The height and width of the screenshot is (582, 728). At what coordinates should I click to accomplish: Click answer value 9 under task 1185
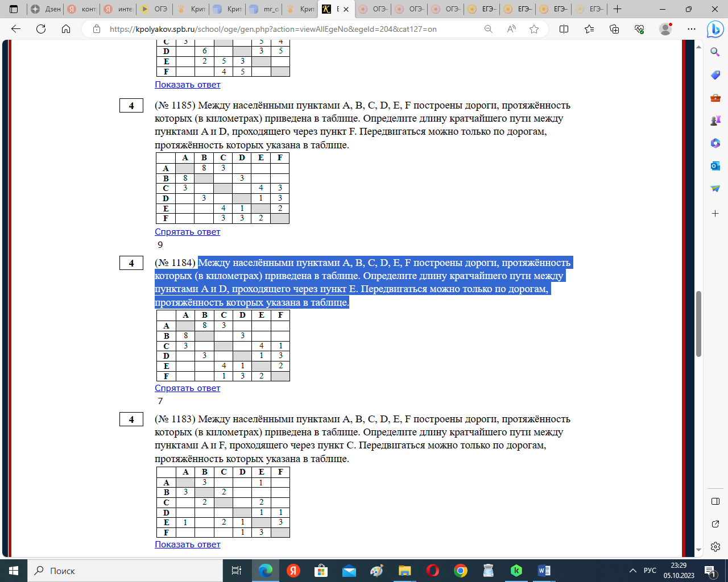click(160, 245)
